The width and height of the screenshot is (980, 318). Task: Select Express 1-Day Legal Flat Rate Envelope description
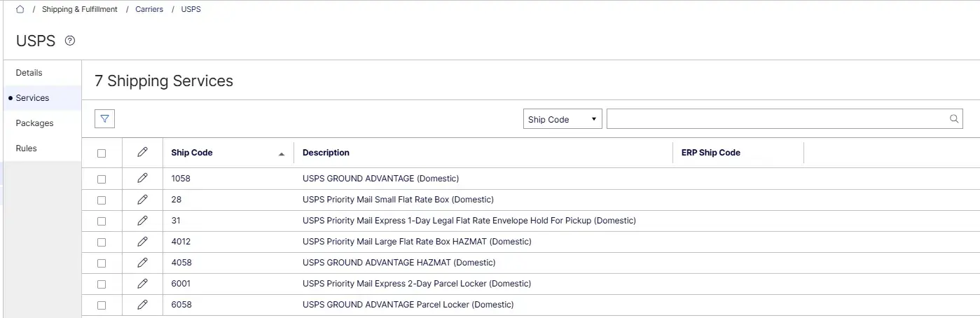pyautogui.click(x=469, y=221)
